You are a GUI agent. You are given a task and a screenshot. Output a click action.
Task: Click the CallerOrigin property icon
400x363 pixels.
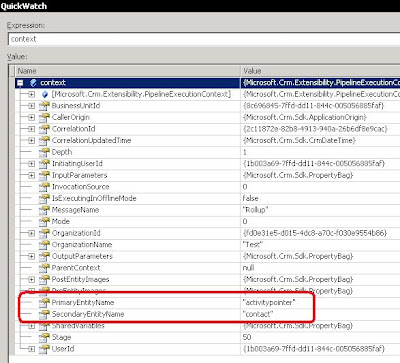click(x=44, y=117)
